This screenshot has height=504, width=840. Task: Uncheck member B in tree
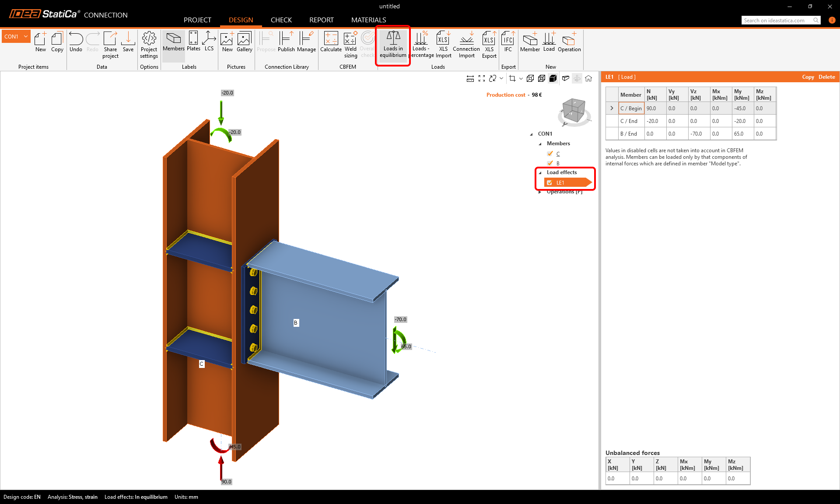click(x=550, y=163)
